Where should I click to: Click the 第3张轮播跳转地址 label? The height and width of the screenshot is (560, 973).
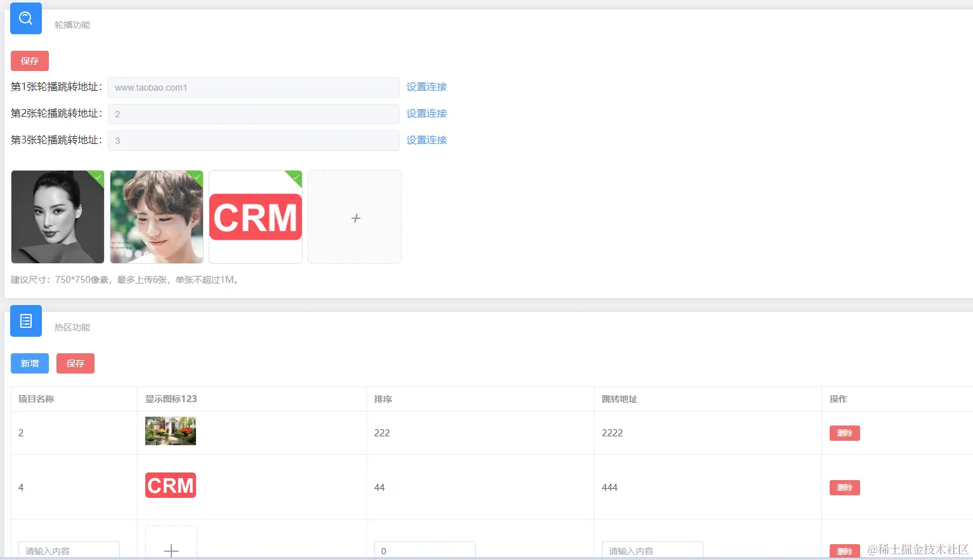click(56, 140)
